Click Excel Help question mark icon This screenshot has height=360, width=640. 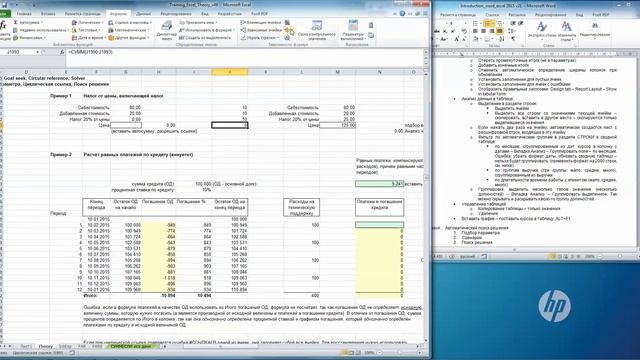pos(402,13)
